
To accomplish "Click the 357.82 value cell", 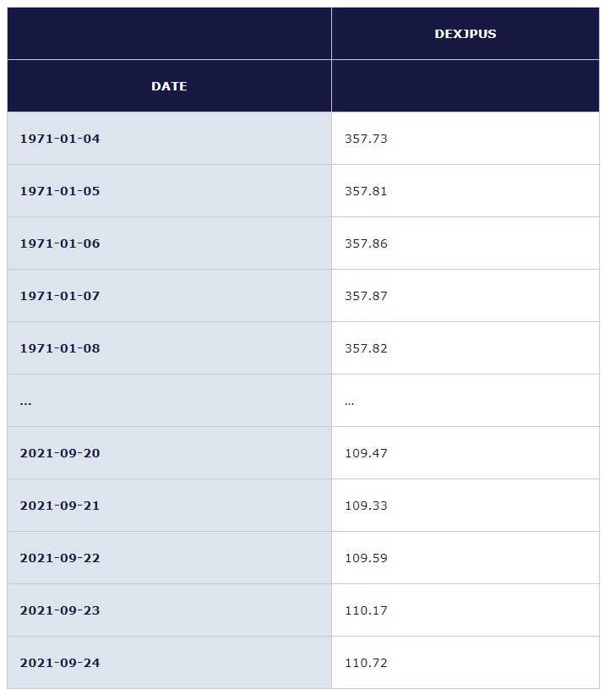I will click(x=366, y=348).
